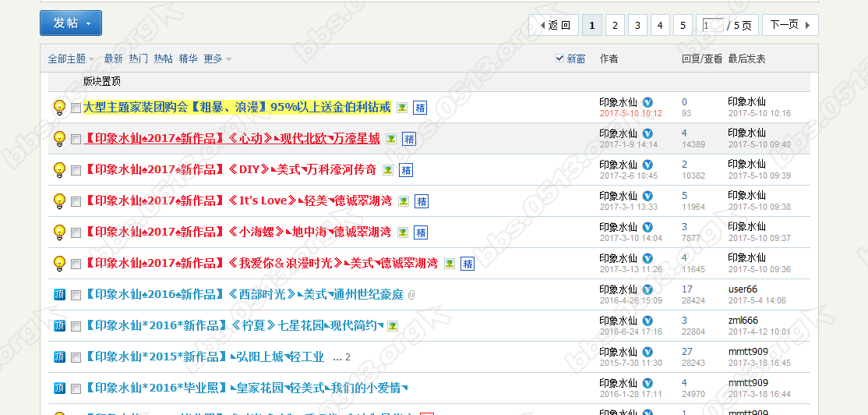Open thread 大型主题家装团购会【粗暴、浪漫】

coord(237,108)
